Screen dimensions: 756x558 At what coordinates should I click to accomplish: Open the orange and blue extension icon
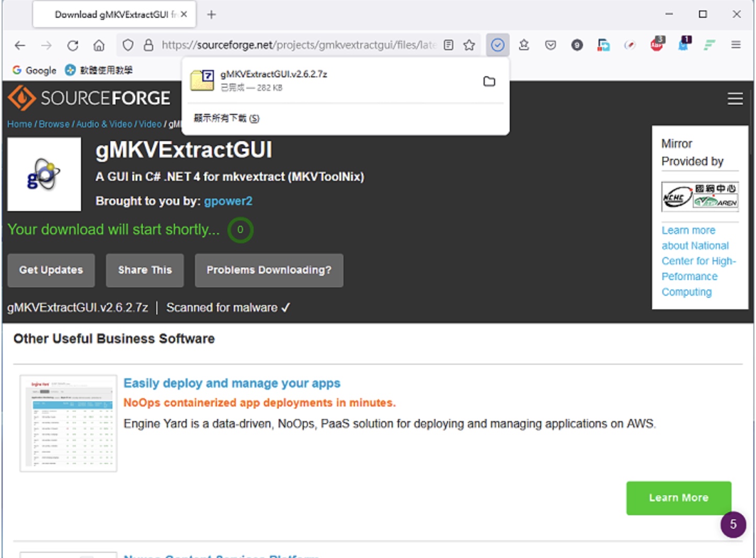(x=603, y=45)
